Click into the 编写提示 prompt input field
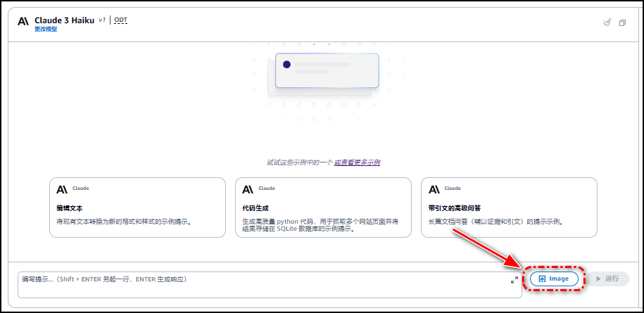 pos(270,285)
